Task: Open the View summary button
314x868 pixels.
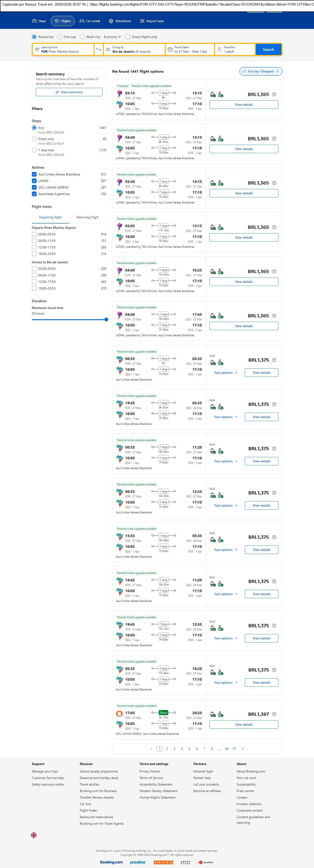Action: [x=69, y=92]
